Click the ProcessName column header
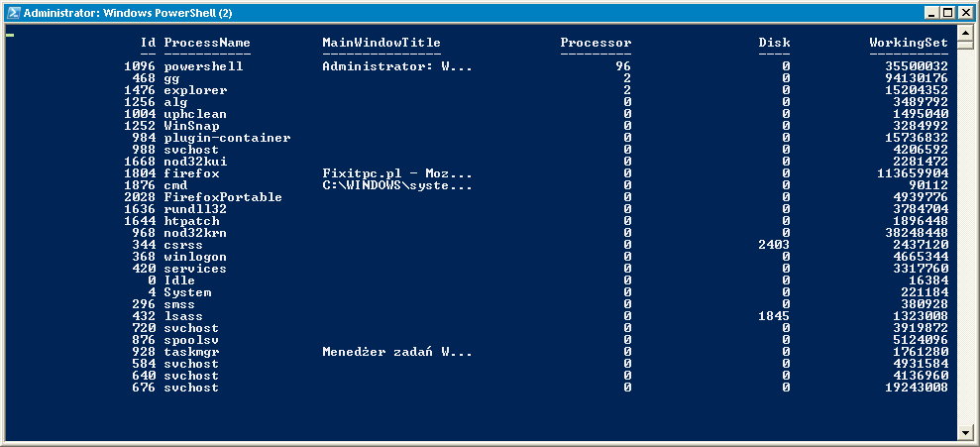 click(207, 43)
